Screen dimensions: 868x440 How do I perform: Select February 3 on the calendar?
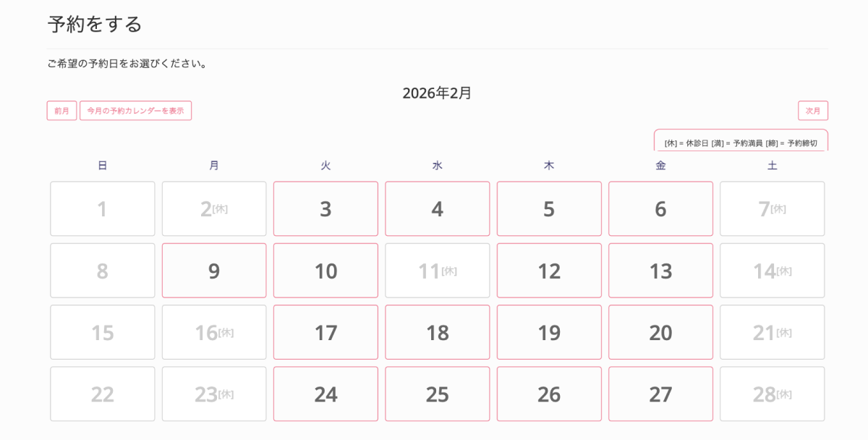(x=325, y=208)
